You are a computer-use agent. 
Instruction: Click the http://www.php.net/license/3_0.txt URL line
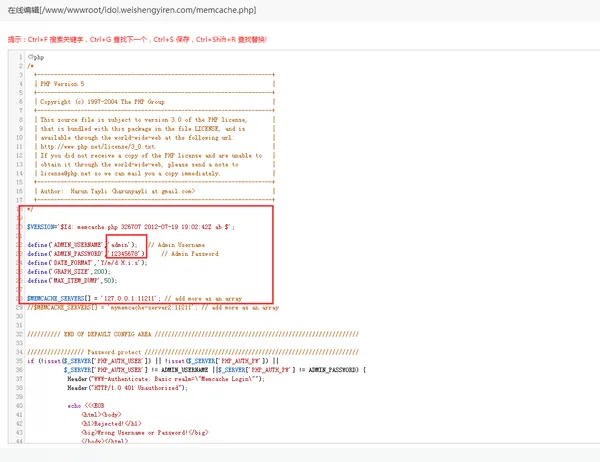(98, 147)
